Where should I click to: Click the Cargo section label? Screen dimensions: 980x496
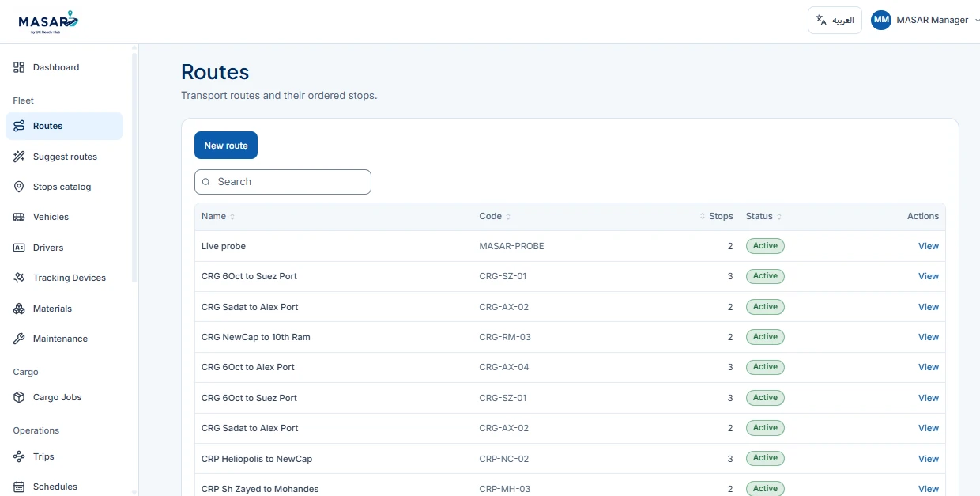click(x=25, y=372)
